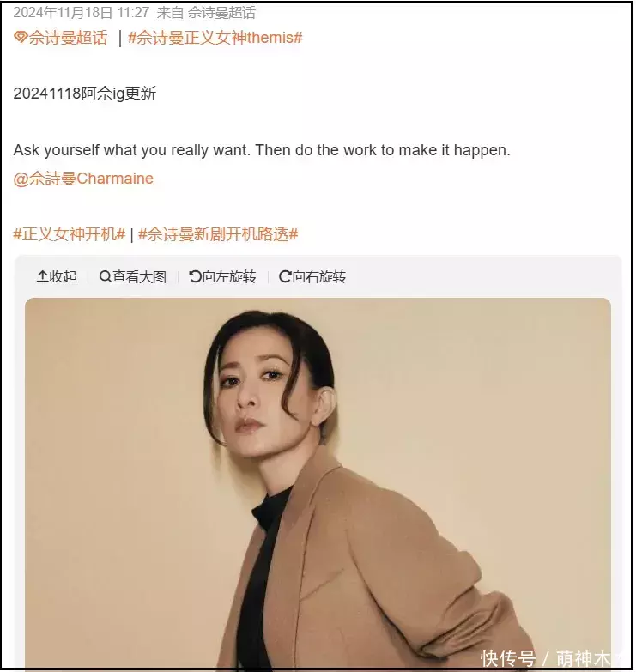Open the 佘诗曼超话 super topic link
Viewport: 636px width, 672px height.
pyautogui.click(x=68, y=38)
